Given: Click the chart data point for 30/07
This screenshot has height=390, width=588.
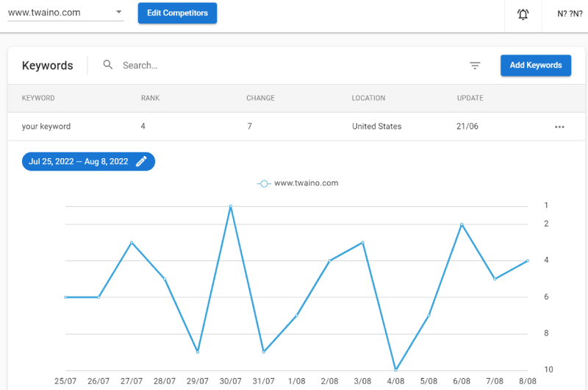Looking at the screenshot, I should point(231,206).
